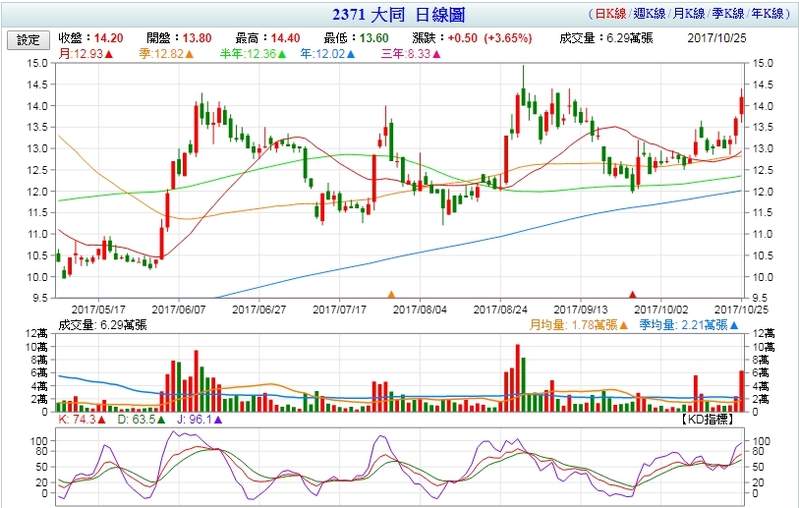This screenshot has height=508, width=799.
Task: Switch to 週K線 weekly chart
Action: coord(649,14)
